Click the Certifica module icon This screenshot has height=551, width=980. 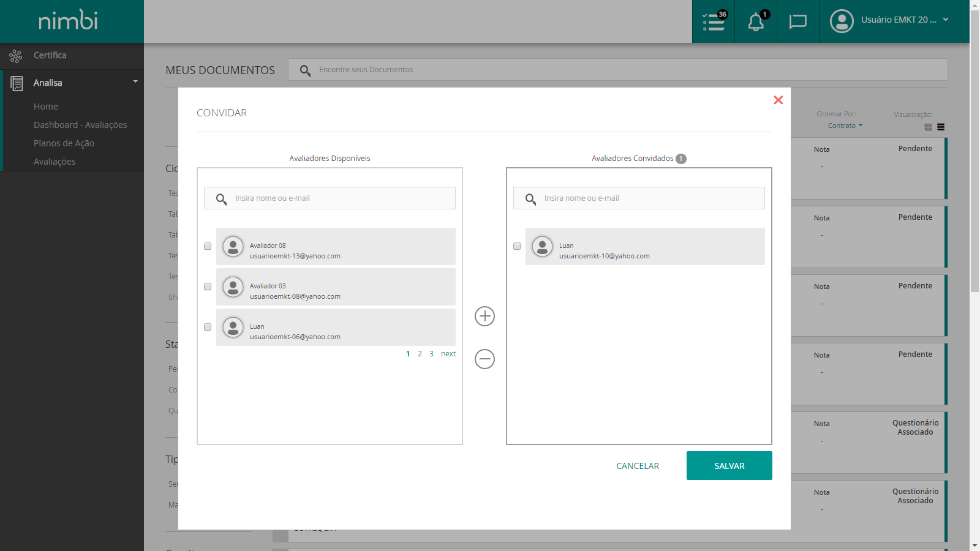coord(16,56)
